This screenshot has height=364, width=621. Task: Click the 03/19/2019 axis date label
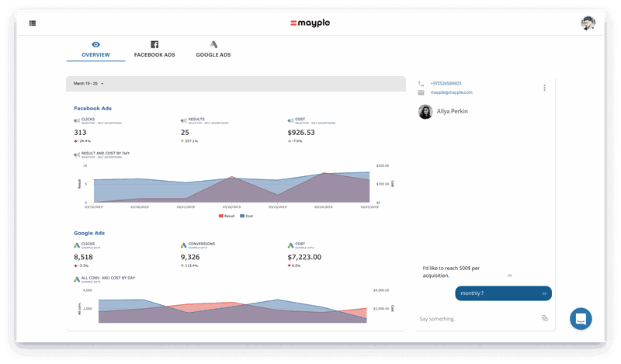(x=93, y=207)
